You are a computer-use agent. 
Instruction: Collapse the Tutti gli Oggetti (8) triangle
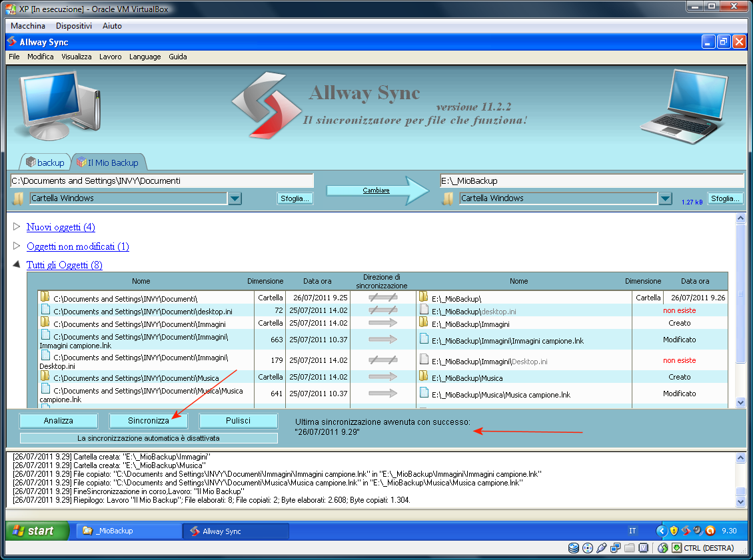(17, 264)
